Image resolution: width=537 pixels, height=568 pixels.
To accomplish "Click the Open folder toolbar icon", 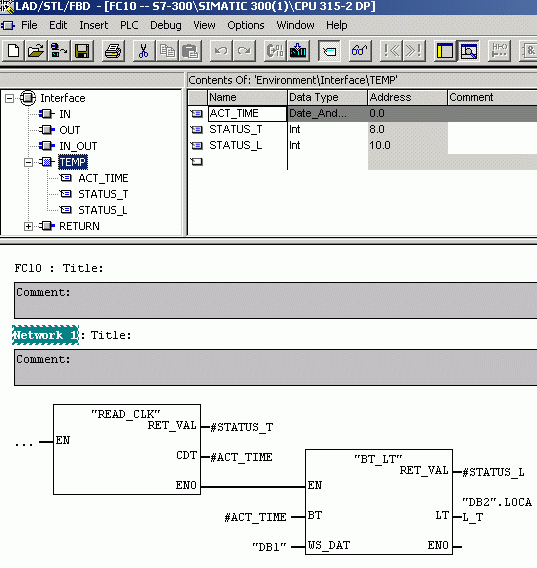I will click(36, 51).
